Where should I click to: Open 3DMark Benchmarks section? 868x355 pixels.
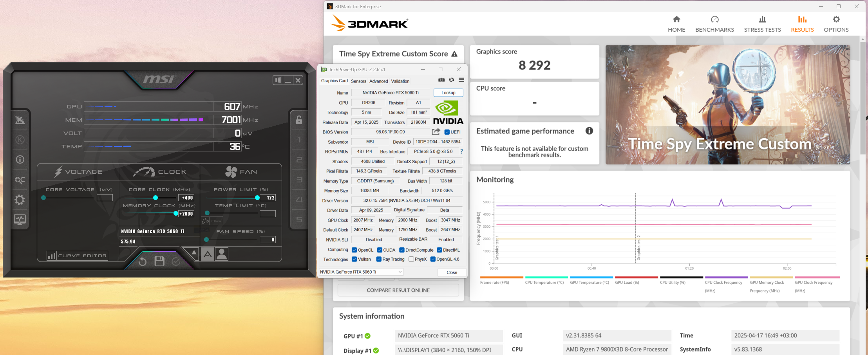714,24
